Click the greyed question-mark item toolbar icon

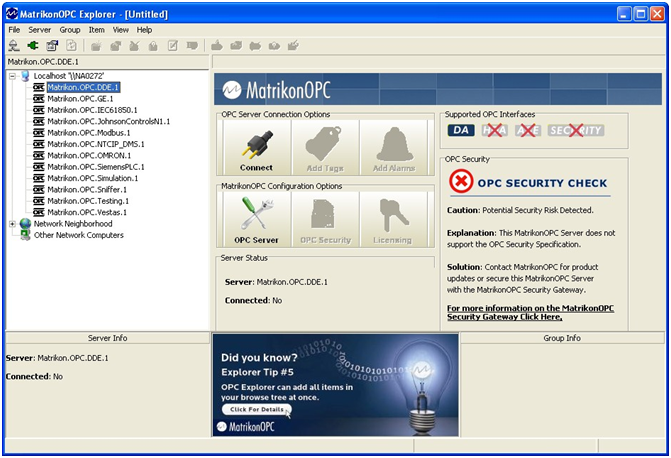[274, 45]
